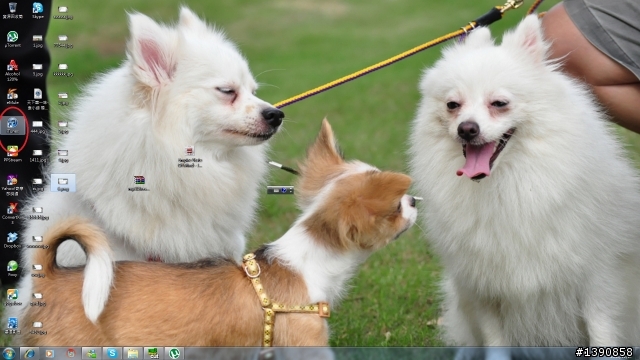Select the document file beside the eMule shortcut

click(x=38, y=99)
